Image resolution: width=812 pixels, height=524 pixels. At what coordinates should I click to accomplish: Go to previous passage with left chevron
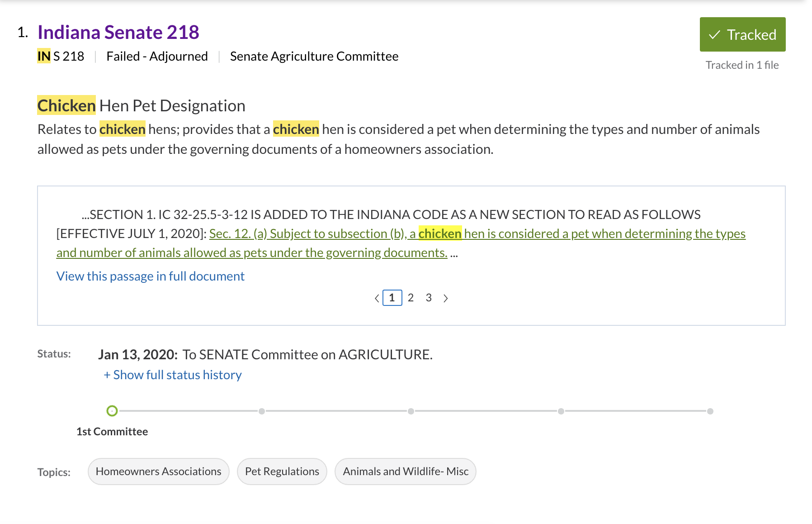(x=376, y=298)
